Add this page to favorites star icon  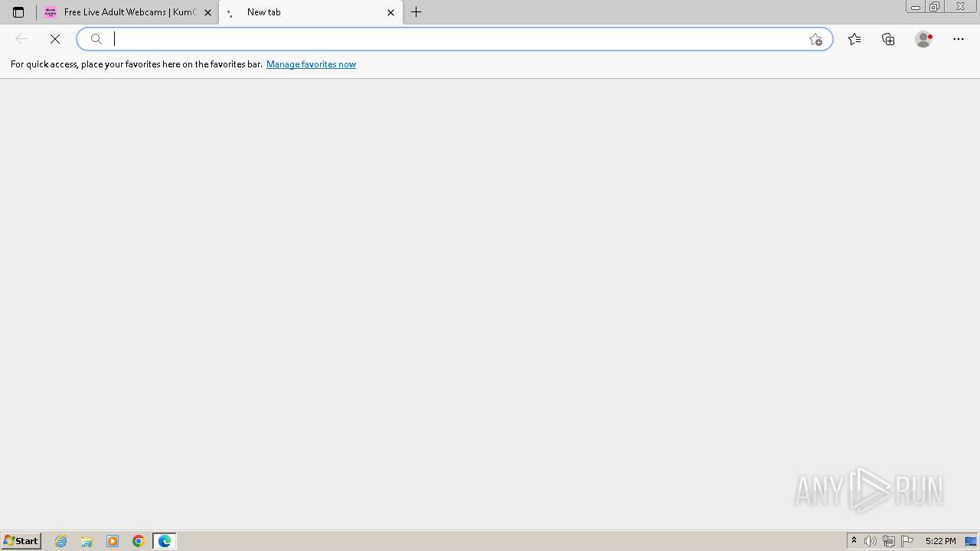[815, 39]
